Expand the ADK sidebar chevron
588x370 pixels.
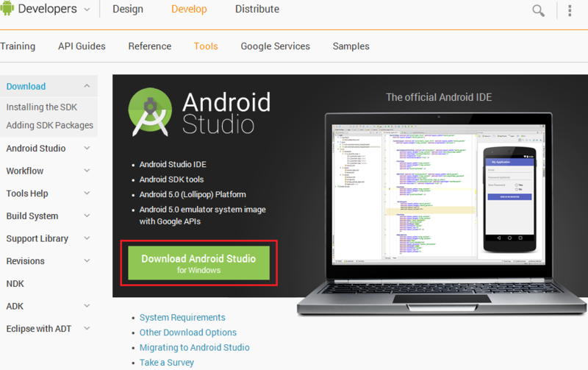87,306
